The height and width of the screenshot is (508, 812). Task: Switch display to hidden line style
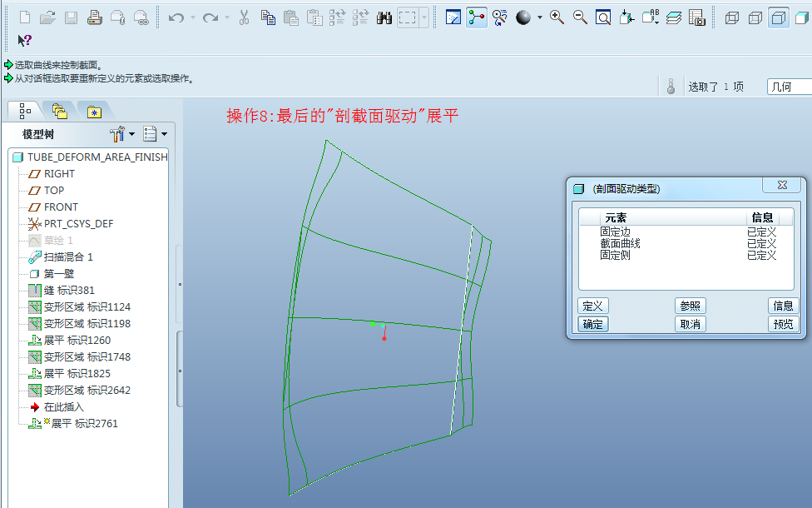755,17
